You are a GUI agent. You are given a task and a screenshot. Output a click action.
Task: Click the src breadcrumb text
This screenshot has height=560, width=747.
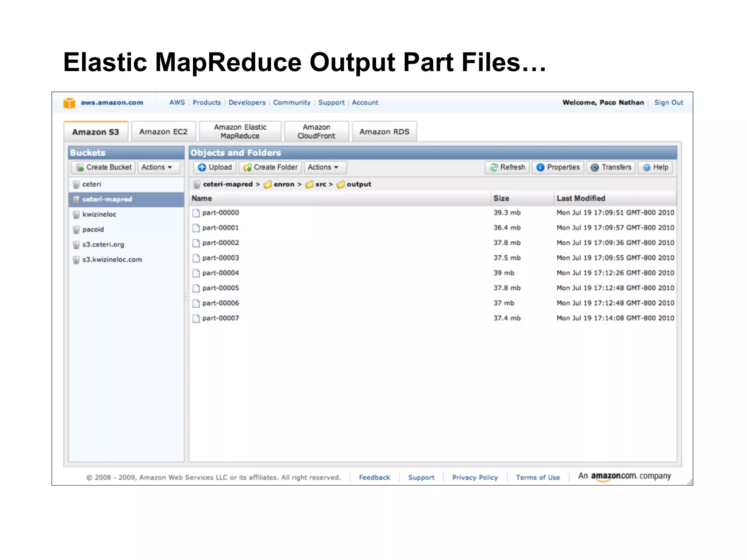(321, 185)
